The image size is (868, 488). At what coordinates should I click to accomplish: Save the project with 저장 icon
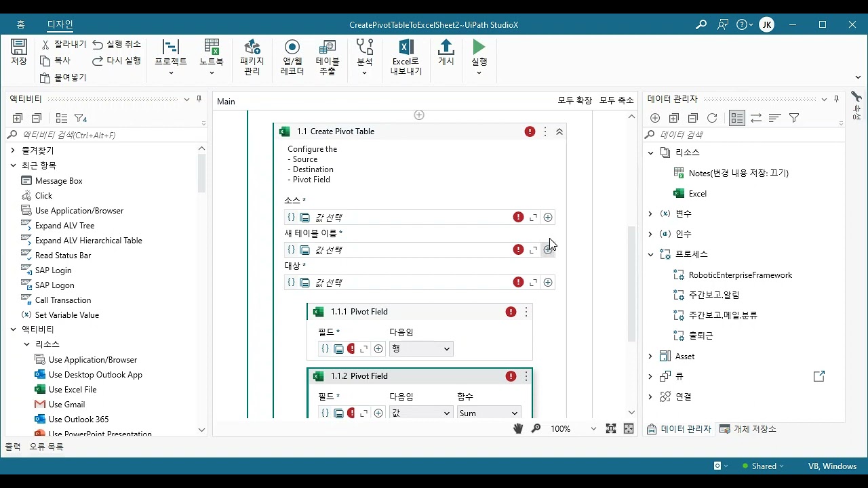(19, 53)
